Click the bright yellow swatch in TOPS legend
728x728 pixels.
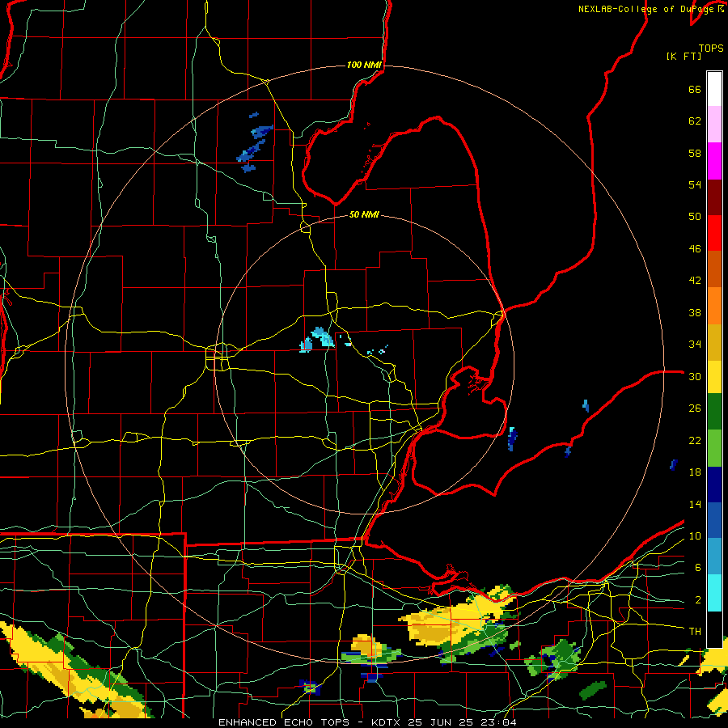[714, 377]
